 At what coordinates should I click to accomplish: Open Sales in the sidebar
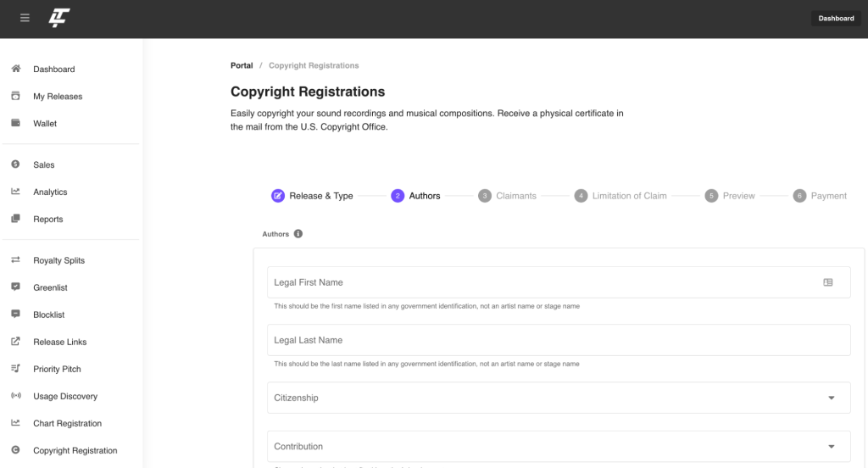[44, 164]
